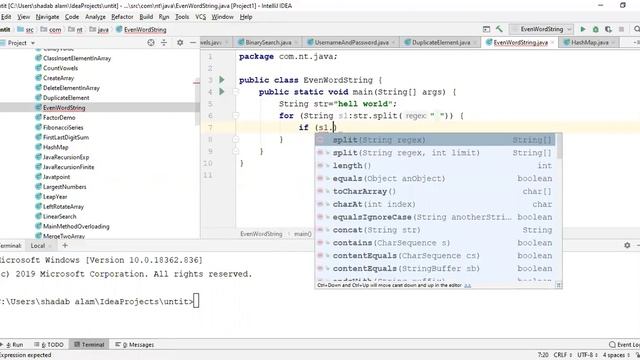
Task: Open the VCS menu
Action: pyautogui.click(x=200, y=17)
